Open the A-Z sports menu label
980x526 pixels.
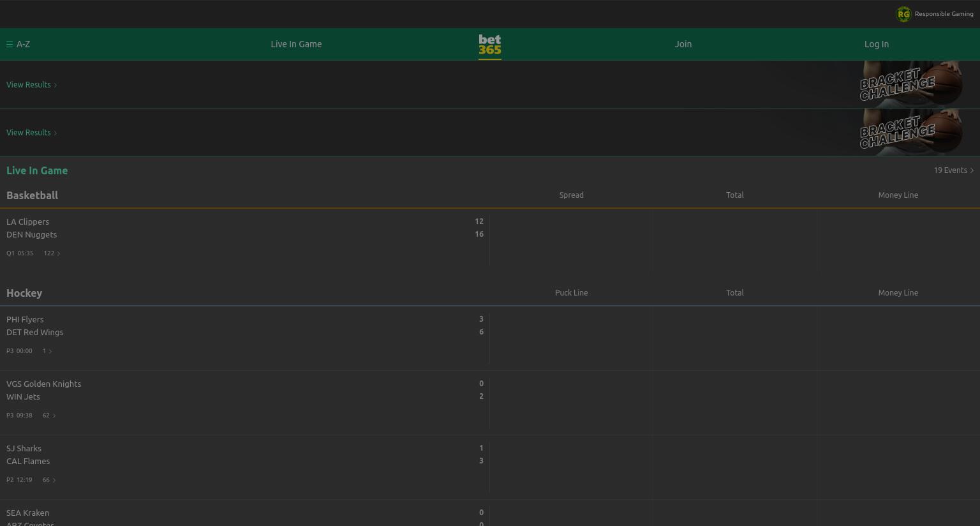[24, 44]
